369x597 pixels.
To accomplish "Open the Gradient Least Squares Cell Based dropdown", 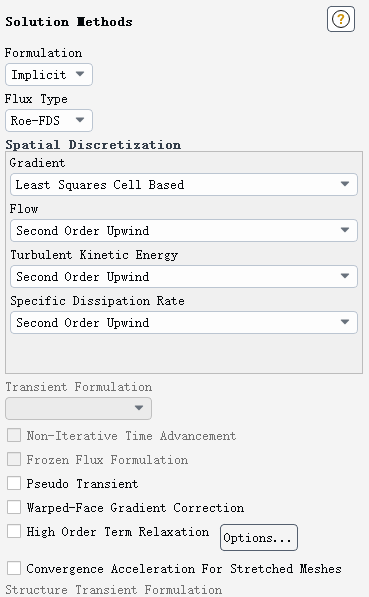I will (184, 185).
